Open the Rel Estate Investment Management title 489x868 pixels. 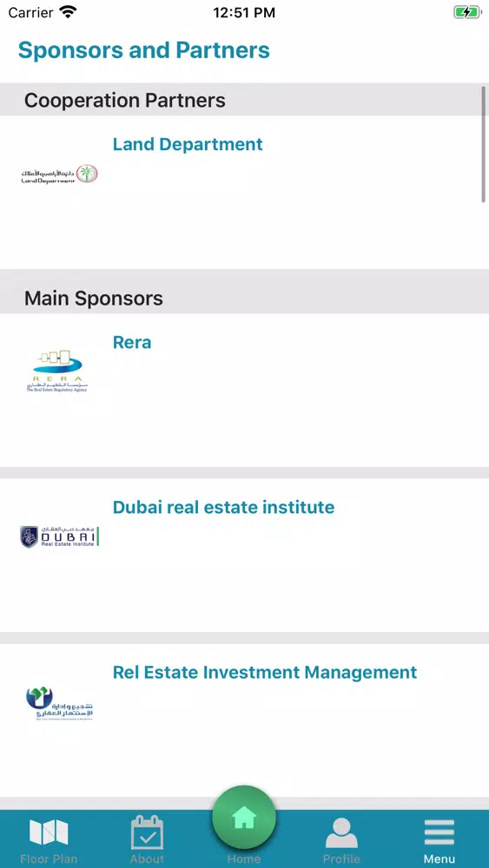265,672
